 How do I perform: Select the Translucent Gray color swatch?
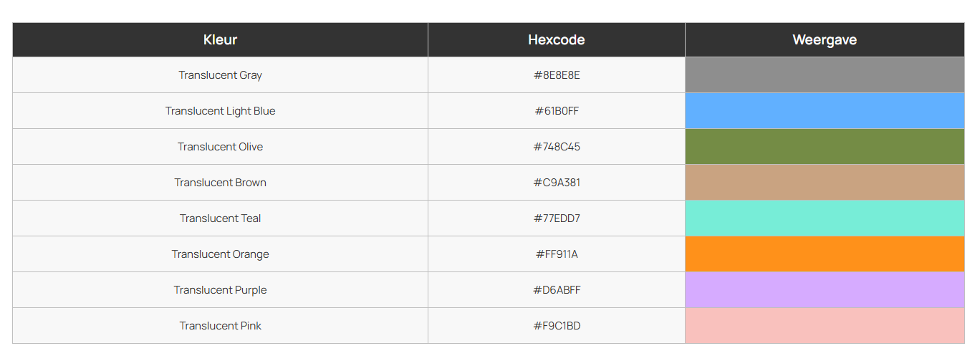(825, 75)
